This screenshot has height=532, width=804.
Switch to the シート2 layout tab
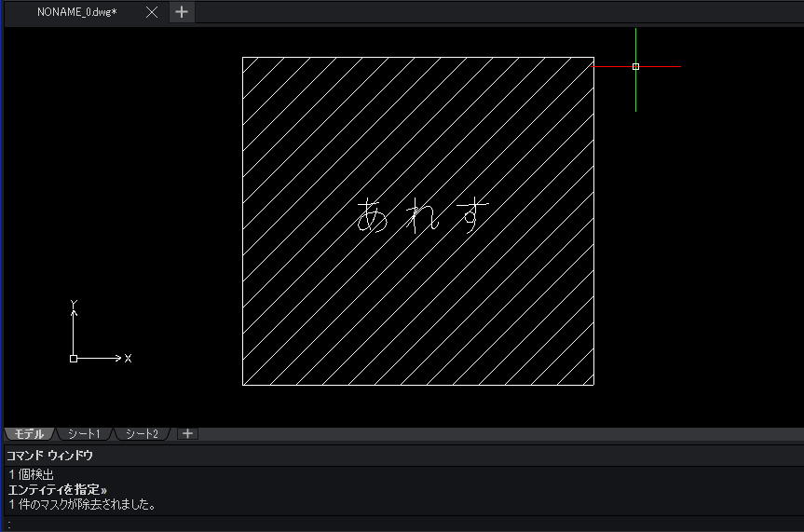point(142,434)
